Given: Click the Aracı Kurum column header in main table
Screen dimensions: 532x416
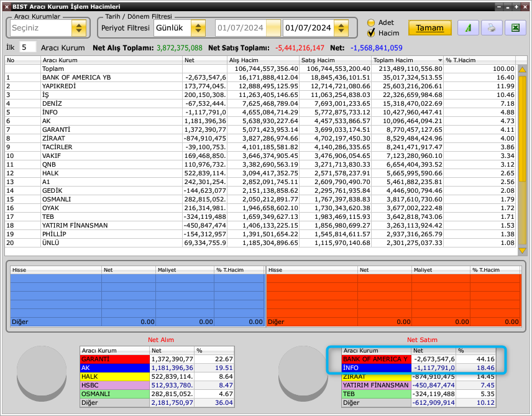Looking at the screenshot, I should click(x=112, y=60).
